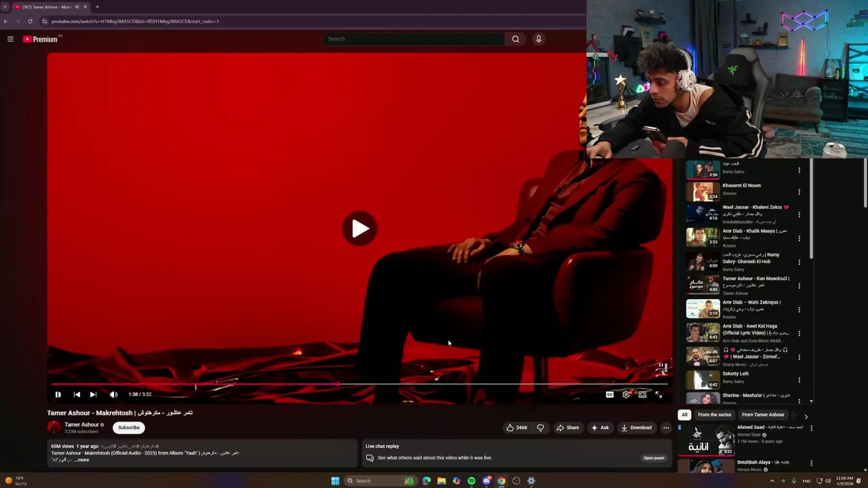This screenshot has height=488, width=868.
Task: Focus the YouTube search input box
Action: 414,39
